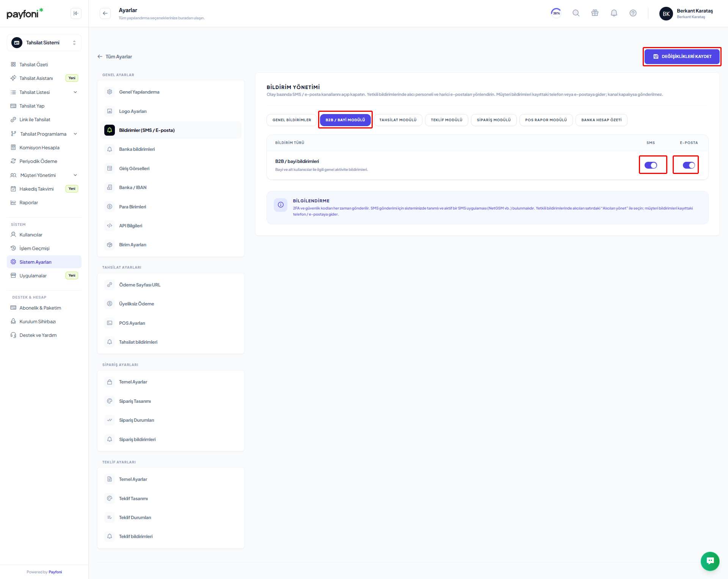Image resolution: width=728 pixels, height=579 pixels.
Task: Open Periyodik Ödeme
Action: coord(44,161)
